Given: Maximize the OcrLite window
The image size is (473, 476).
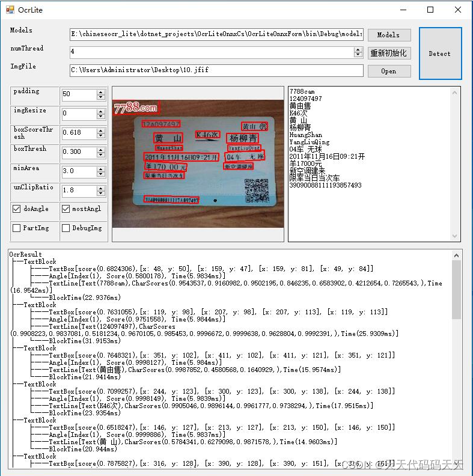Looking at the screenshot, I should coord(430,10).
